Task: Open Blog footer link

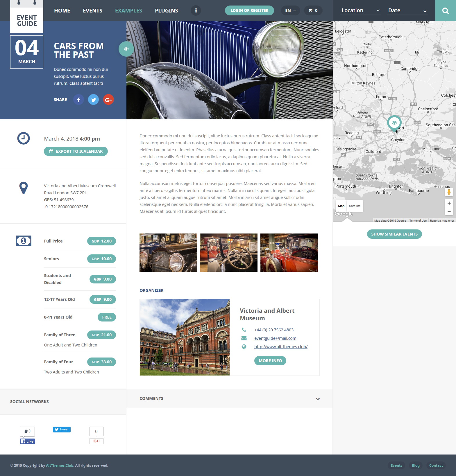Action: point(416,465)
